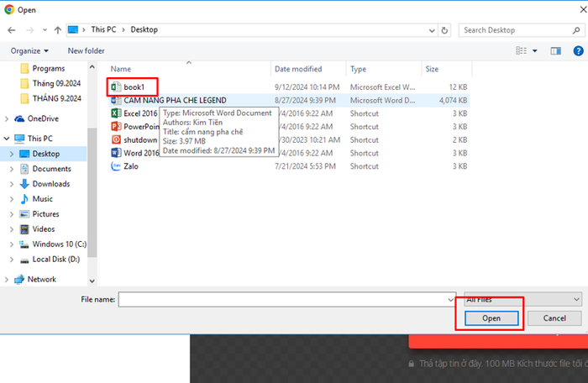The image size is (588, 383).
Task: Select the Tháng 09.2024 folder
Action: (x=50, y=83)
